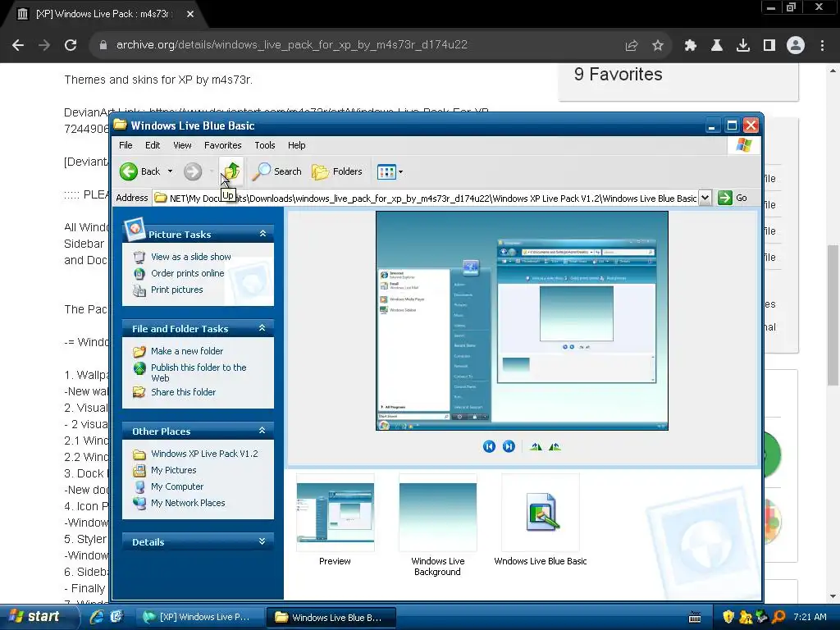Open the Favorites menu
This screenshot has width=840, height=630.
pos(223,145)
